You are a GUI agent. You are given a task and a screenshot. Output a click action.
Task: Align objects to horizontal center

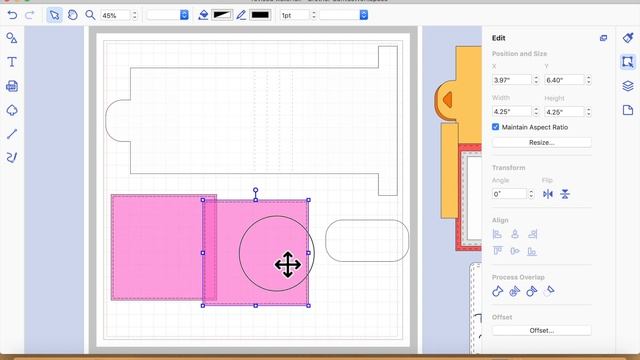(x=515, y=234)
